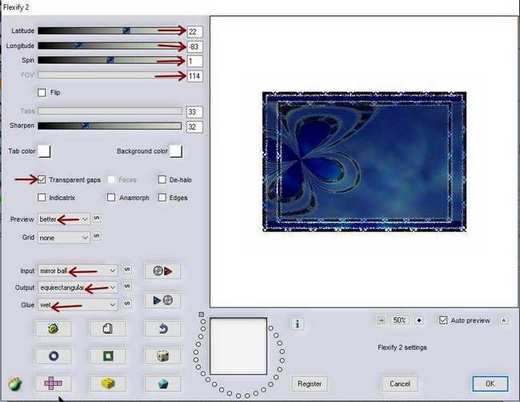Click the dice randomize icon button
The height and width of the screenshot is (402, 520).
(163, 356)
